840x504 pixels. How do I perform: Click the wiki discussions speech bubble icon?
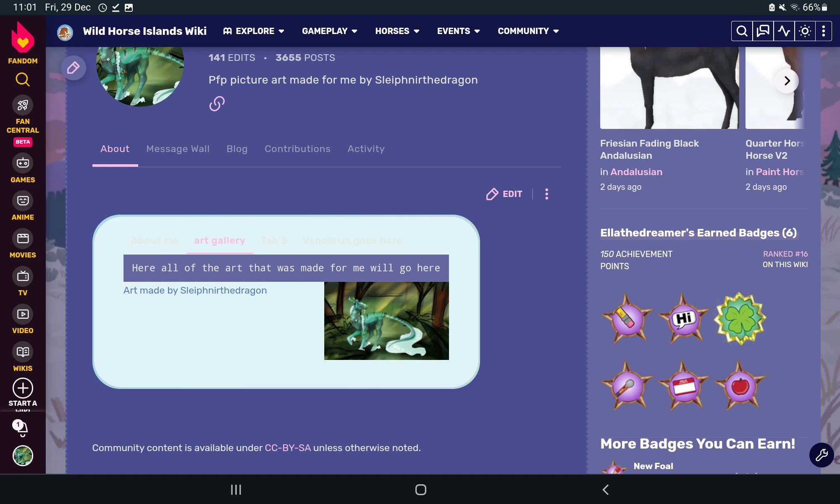click(763, 31)
